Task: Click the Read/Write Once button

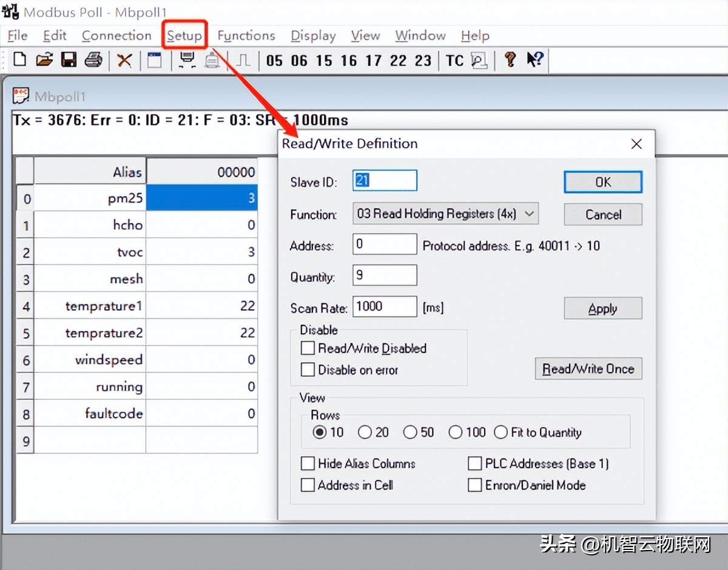Action: [588, 369]
